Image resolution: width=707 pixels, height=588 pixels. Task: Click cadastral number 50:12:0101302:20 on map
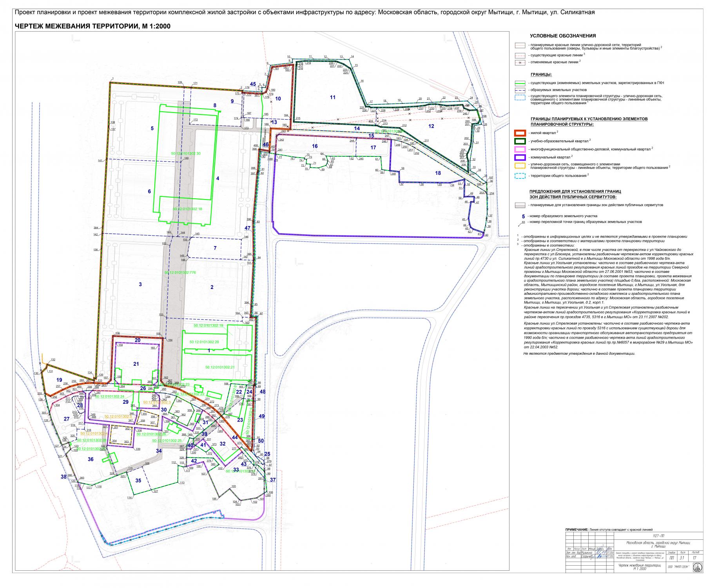[x=204, y=342]
